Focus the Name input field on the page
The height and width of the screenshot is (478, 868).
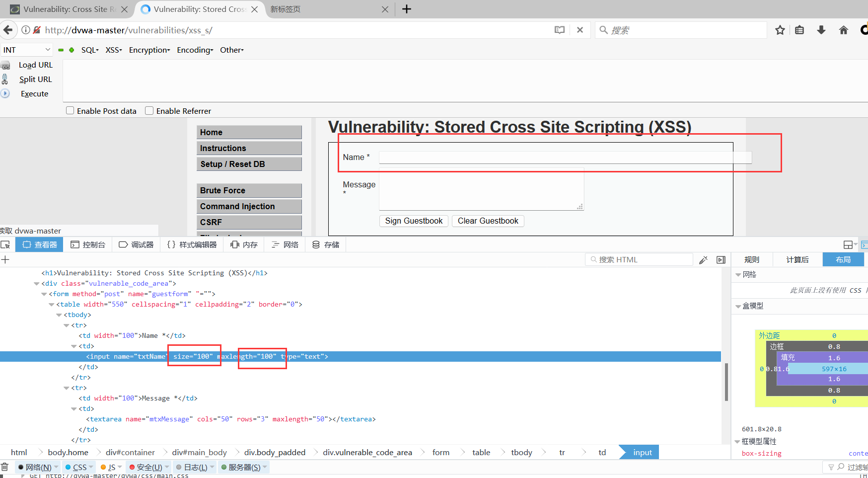click(546, 157)
